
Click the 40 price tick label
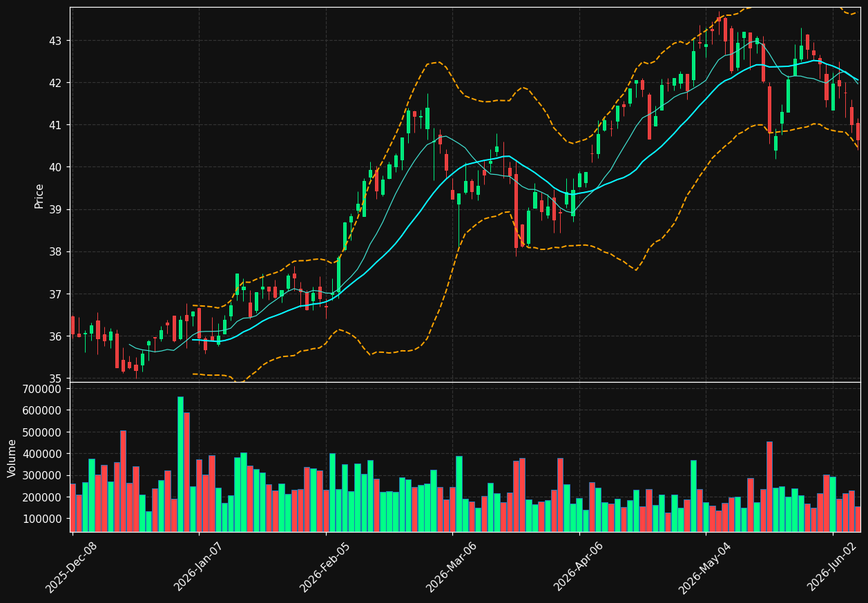[55, 167]
